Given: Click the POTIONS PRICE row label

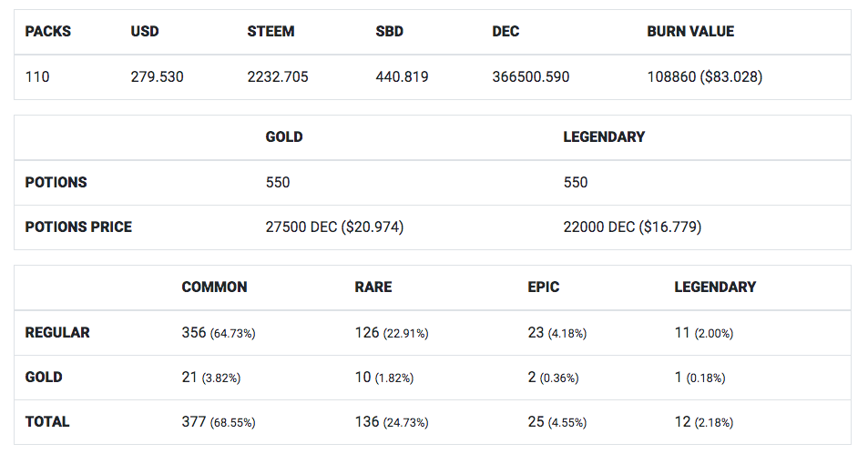Looking at the screenshot, I should [78, 227].
